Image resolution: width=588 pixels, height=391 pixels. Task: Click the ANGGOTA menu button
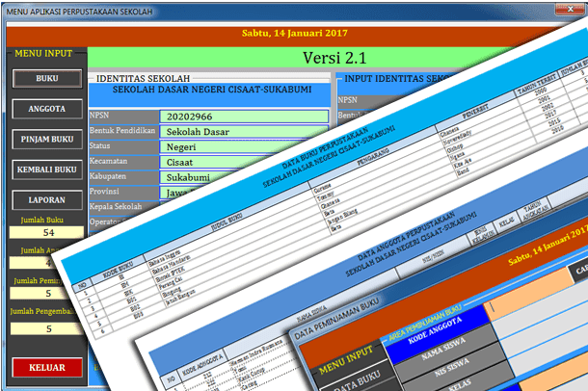tap(47, 109)
